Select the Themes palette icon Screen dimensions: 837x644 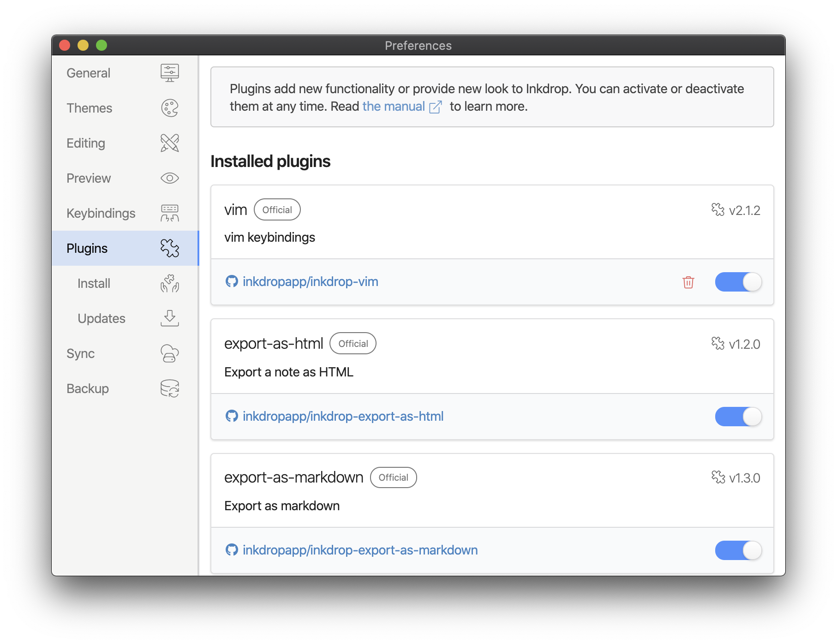click(x=169, y=108)
